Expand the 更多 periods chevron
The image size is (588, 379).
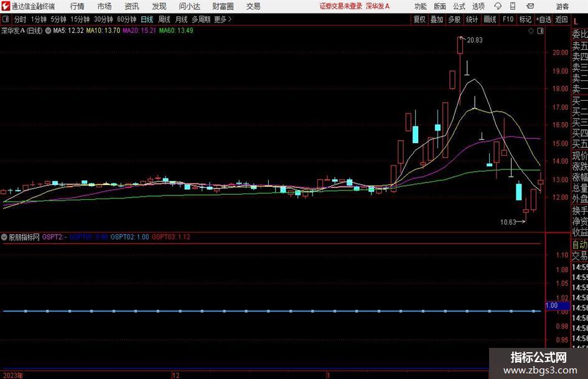[230, 19]
